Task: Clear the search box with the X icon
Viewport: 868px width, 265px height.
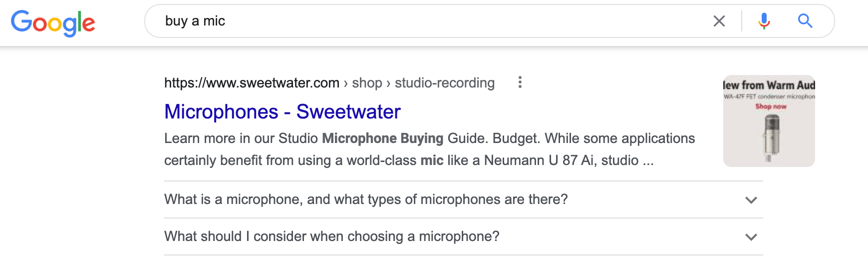Action: coord(719,21)
